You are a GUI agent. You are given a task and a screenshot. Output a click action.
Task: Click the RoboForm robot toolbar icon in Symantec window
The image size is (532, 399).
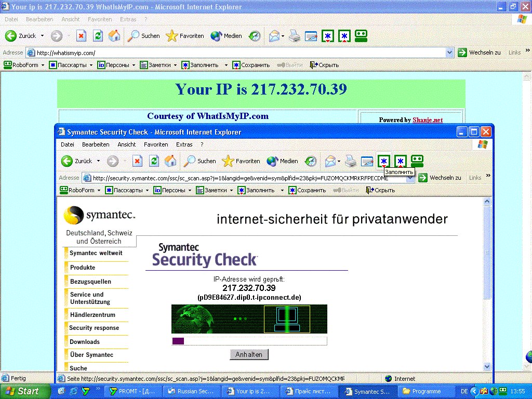point(417,161)
